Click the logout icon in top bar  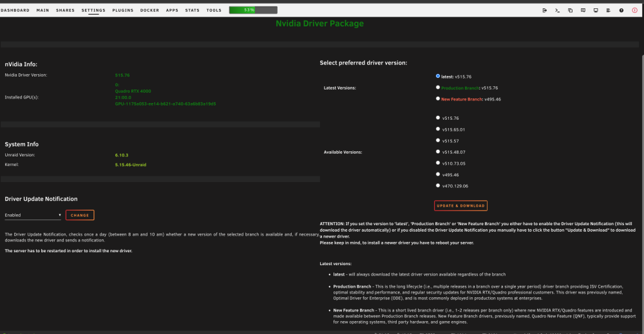point(545,10)
